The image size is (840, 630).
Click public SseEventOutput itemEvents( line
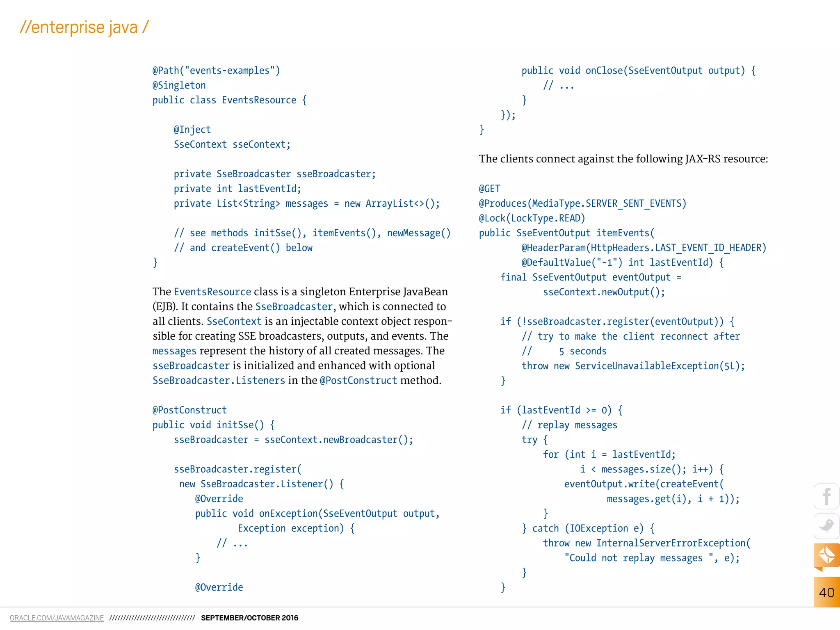click(x=566, y=233)
